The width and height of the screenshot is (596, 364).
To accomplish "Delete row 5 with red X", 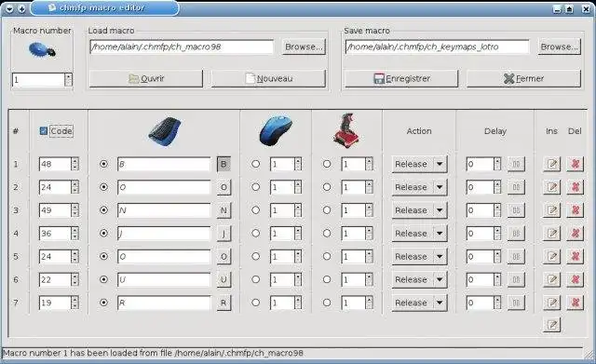I will [x=576, y=256].
